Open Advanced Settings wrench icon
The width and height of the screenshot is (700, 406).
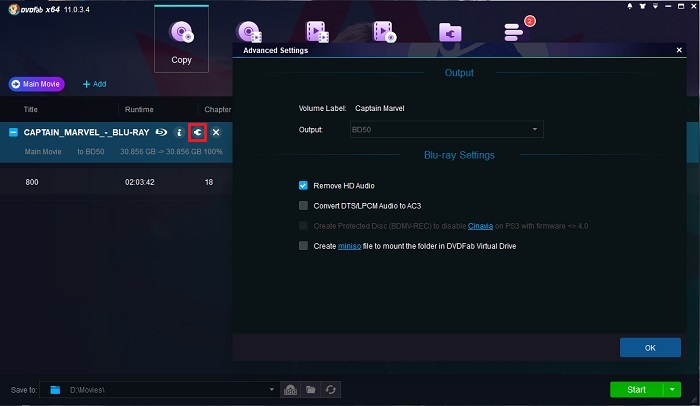click(x=197, y=132)
